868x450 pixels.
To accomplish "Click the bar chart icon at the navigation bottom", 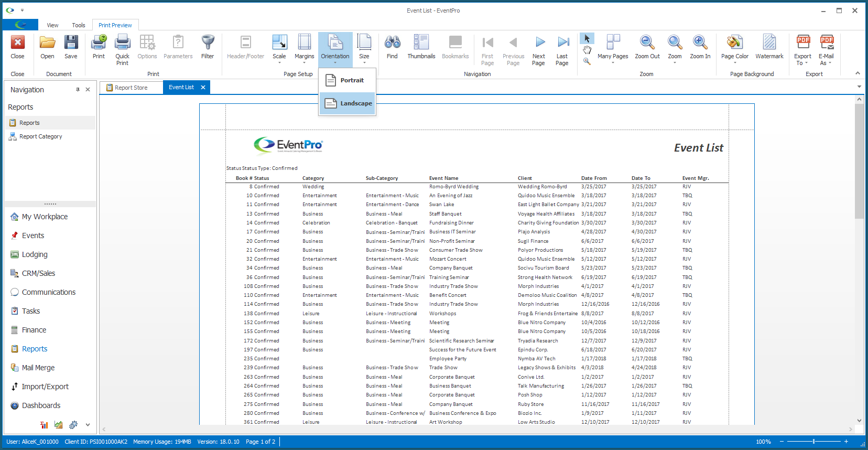I will [x=45, y=425].
